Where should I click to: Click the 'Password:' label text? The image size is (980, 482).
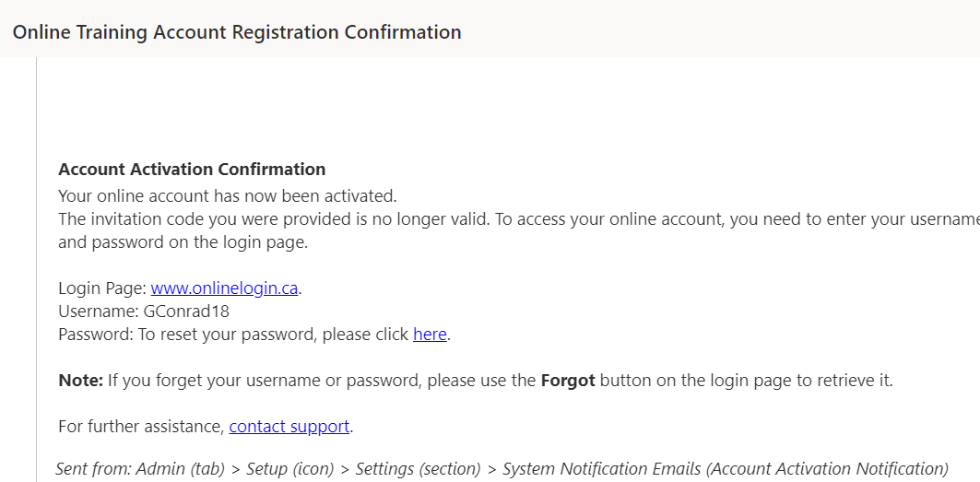tap(95, 335)
